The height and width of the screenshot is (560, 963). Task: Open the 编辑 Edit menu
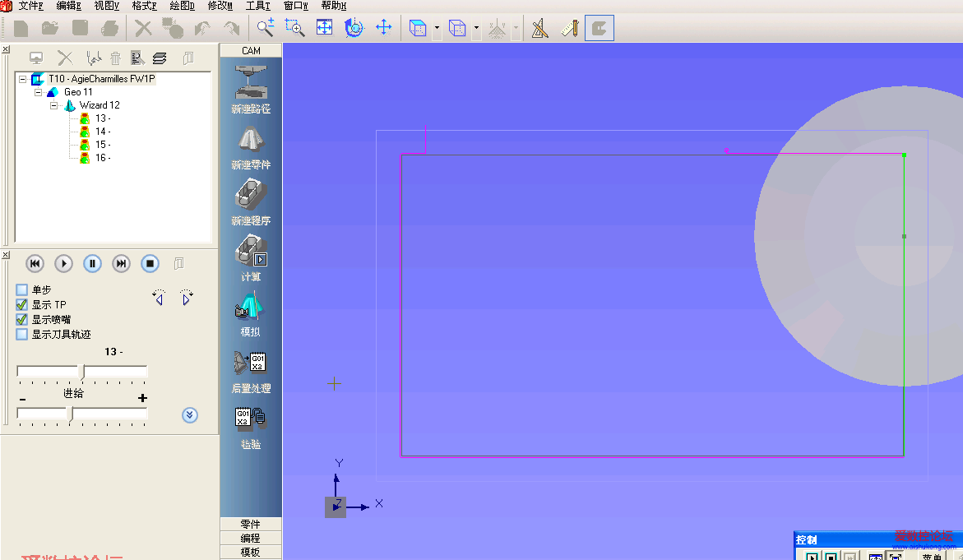(69, 6)
